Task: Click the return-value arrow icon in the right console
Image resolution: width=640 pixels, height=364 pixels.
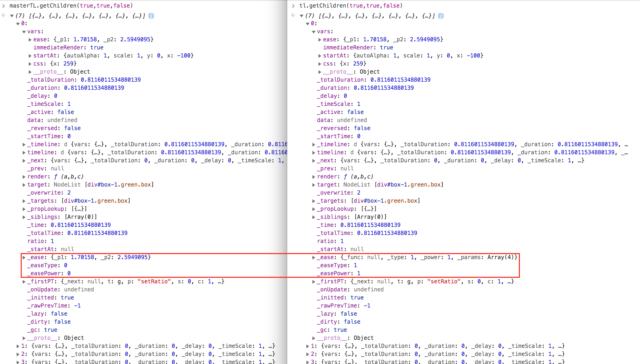Action: pos(293,16)
